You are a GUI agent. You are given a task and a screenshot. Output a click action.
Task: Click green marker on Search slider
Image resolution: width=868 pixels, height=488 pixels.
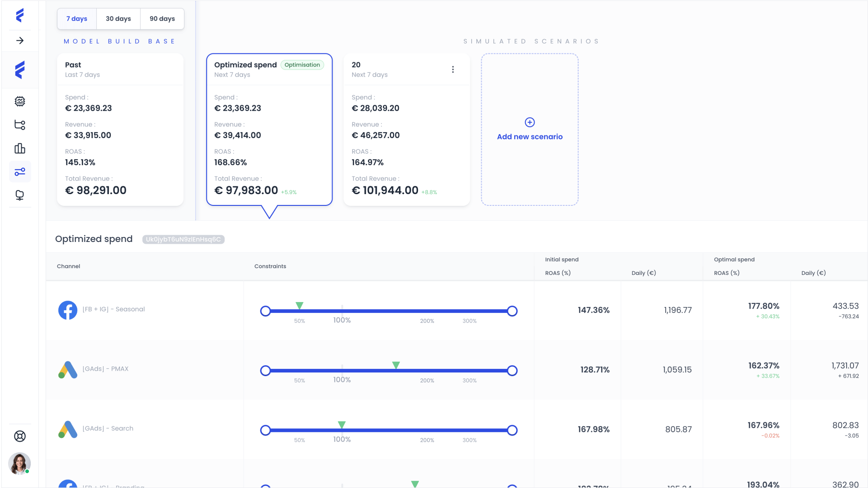coord(342,425)
